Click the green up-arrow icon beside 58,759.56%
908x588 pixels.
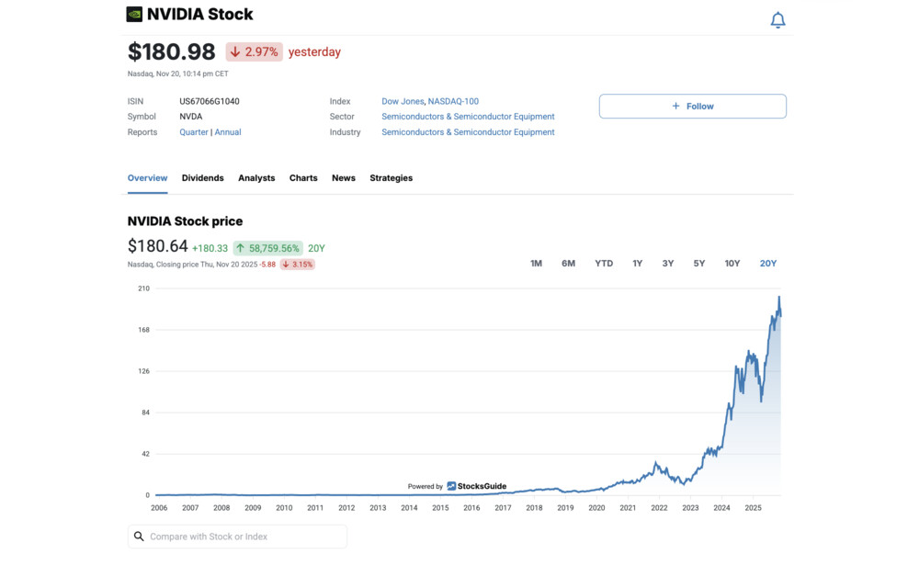[x=241, y=248]
